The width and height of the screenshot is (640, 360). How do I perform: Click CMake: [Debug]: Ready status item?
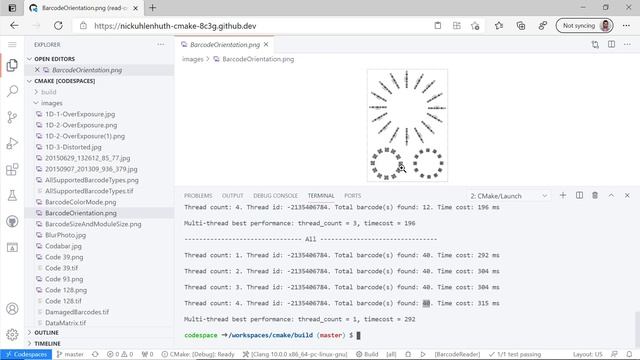[198, 354]
